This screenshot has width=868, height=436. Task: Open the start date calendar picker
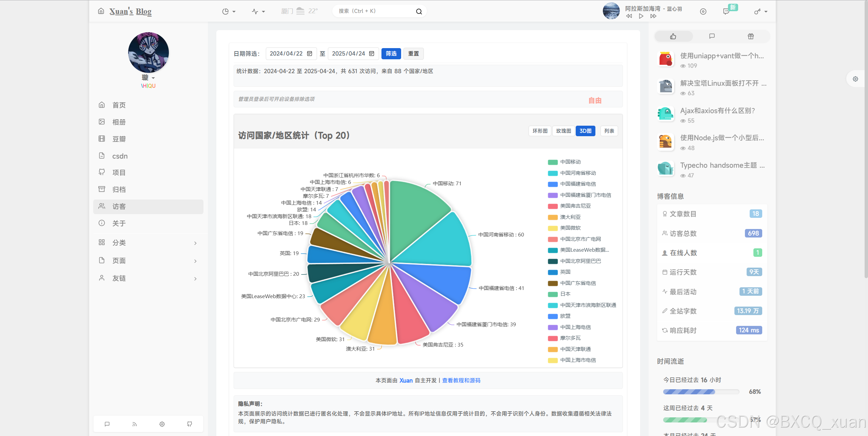click(x=310, y=54)
